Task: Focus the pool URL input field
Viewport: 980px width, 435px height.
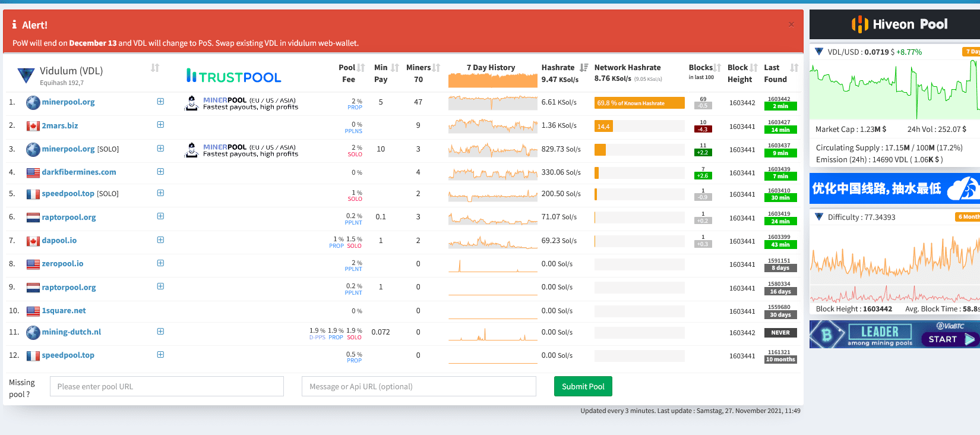Action: (167, 386)
